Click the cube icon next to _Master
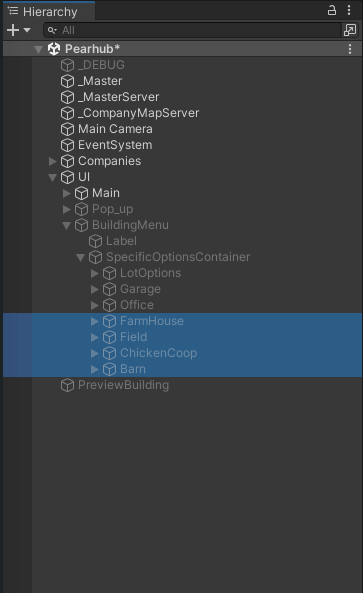The height and width of the screenshot is (593, 363). (67, 81)
